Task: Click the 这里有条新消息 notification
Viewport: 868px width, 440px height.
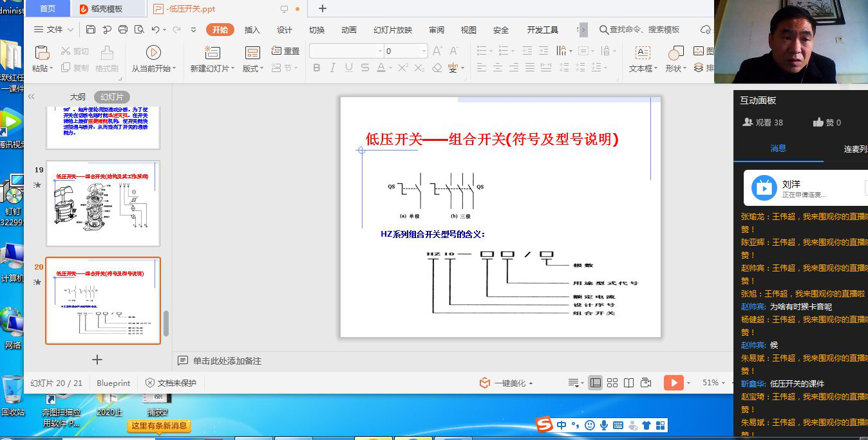Action: (159, 426)
